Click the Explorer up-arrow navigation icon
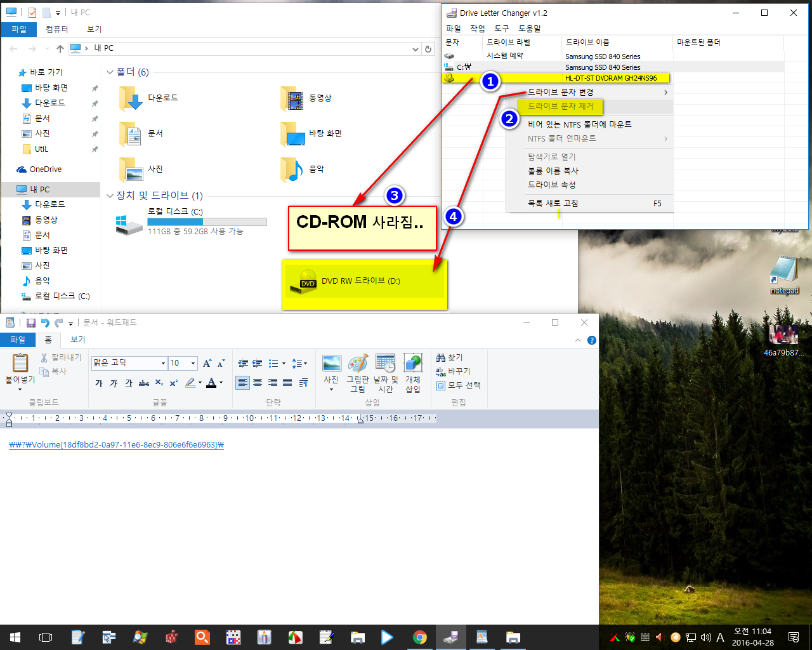This screenshot has width=812, height=650. (60, 48)
